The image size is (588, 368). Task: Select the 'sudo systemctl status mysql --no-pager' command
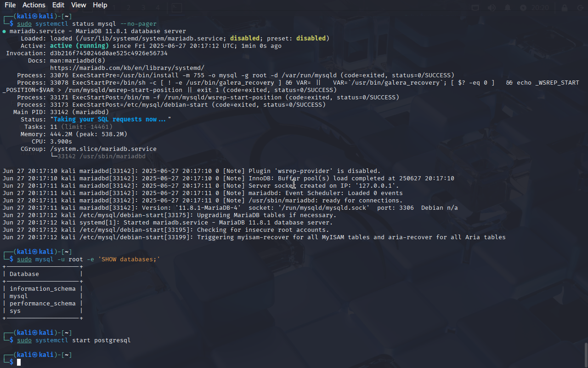87,24
